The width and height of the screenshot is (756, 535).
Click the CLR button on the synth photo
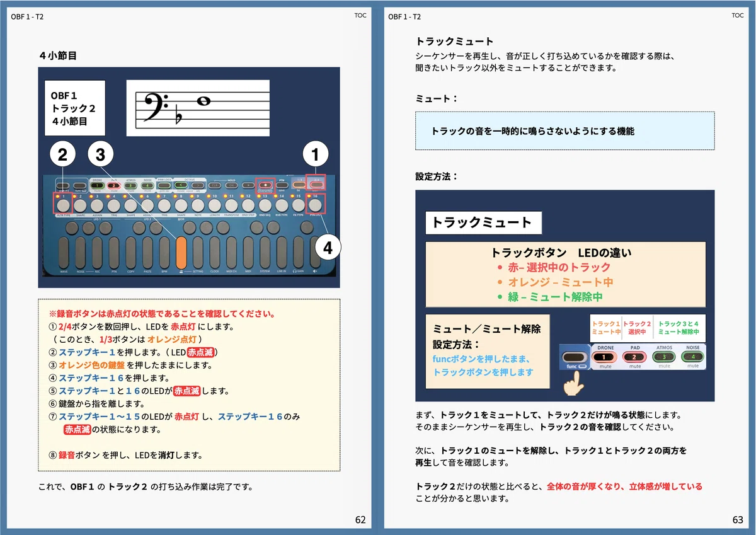(215, 185)
